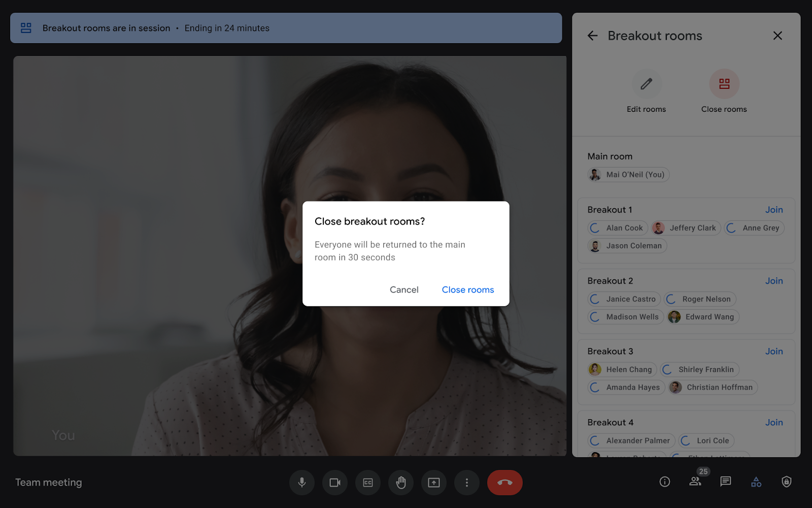Close the Breakout rooms side panel

pyautogui.click(x=777, y=36)
